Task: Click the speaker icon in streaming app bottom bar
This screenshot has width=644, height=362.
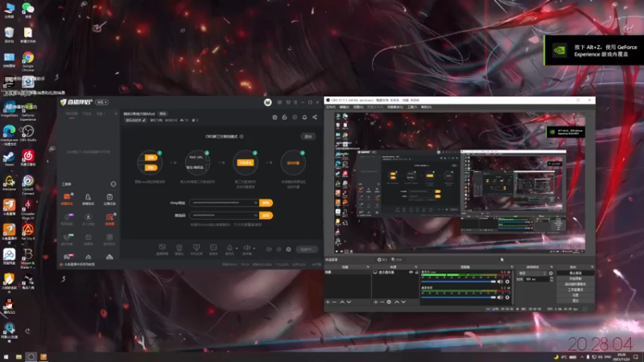Action: 247,248
